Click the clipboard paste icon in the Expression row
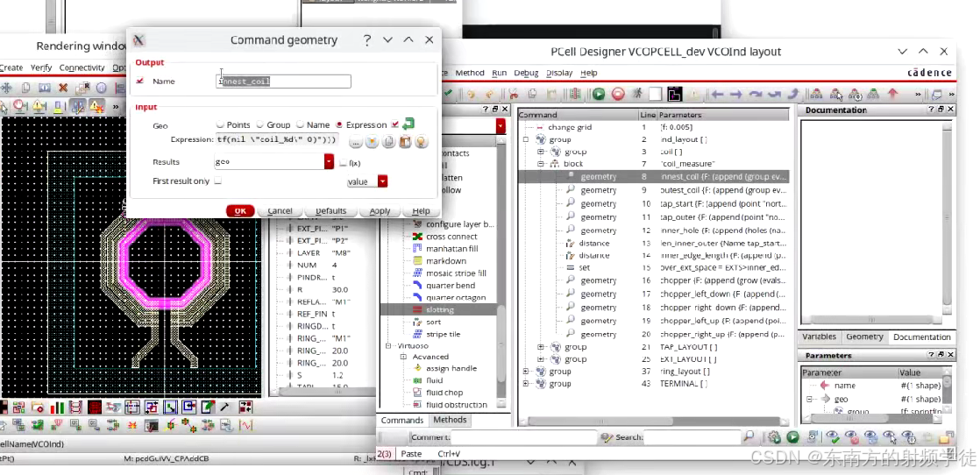The image size is (980, 475). 405,143
